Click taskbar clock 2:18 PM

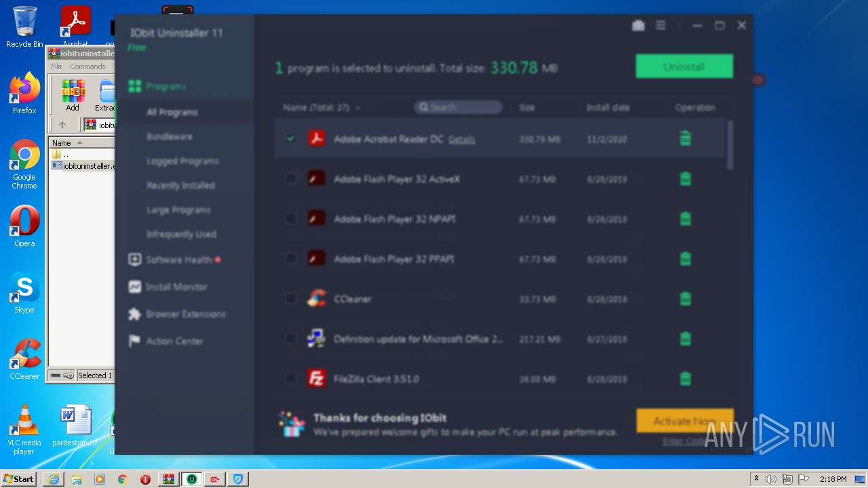point(833,479)
